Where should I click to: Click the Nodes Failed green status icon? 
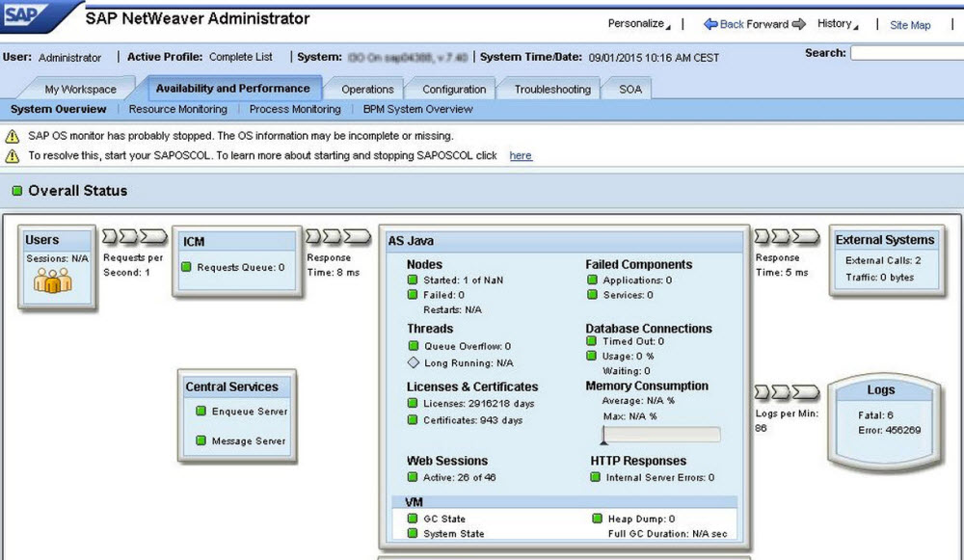point(413,294)
